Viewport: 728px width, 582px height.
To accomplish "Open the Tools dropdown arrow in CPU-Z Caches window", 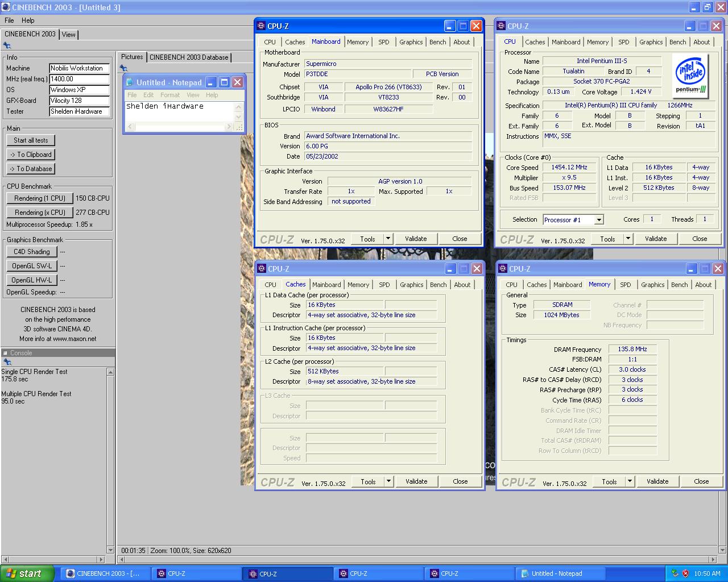I will 389,481.
